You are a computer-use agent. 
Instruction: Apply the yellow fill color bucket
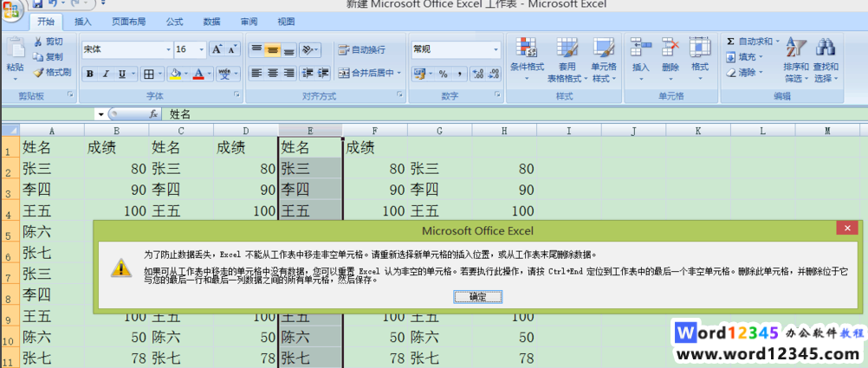(175, 74)
